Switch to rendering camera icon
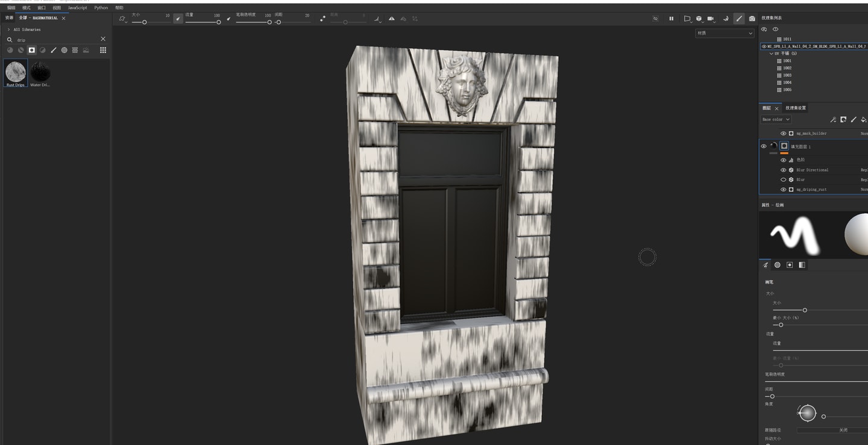 click(x=752, y=19)
